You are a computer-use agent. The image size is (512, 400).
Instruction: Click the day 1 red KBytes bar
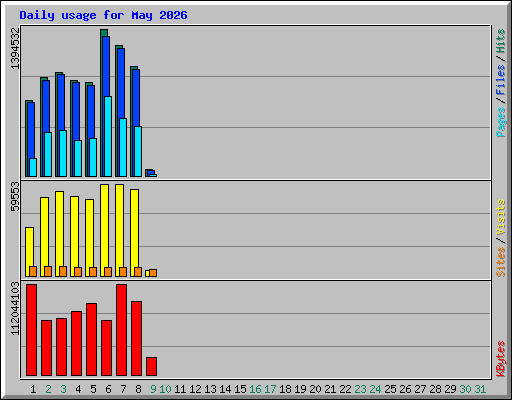(32, 330)
